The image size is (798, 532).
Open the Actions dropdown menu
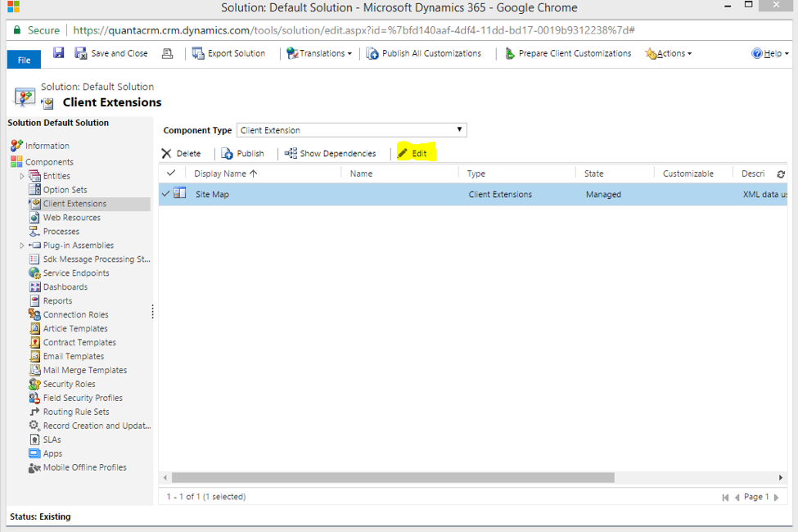[668, 53]
